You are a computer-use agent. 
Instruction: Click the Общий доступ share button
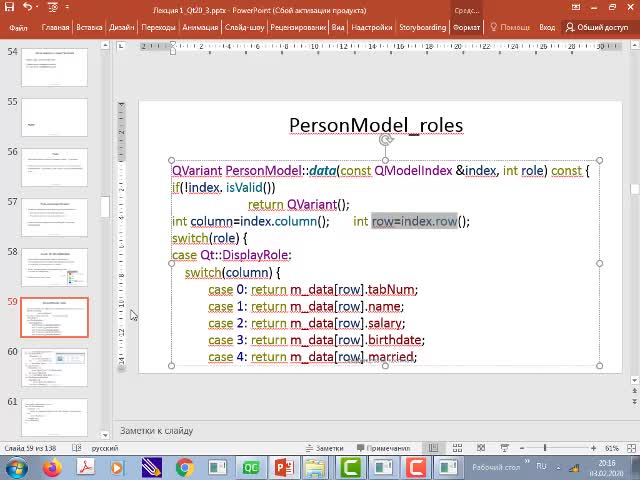597,27
